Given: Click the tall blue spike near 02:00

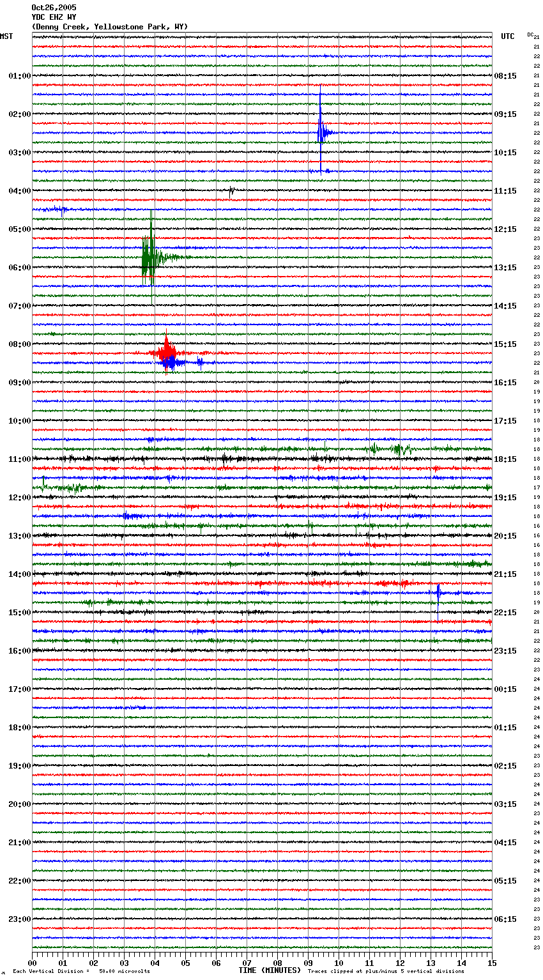Looking at the screenshot, I should click(x=321, y=132).
